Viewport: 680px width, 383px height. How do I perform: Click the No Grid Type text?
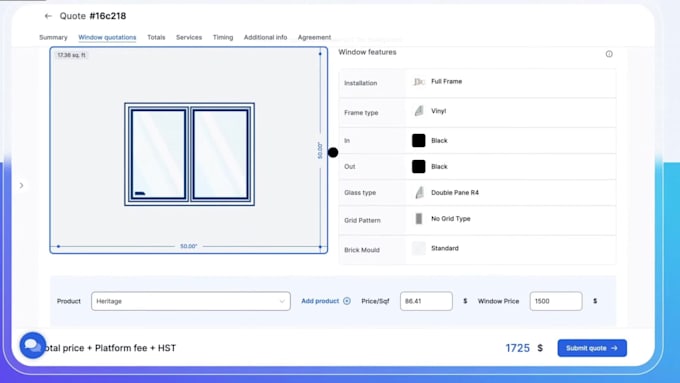pyautogui.click(x=451, y=219)
